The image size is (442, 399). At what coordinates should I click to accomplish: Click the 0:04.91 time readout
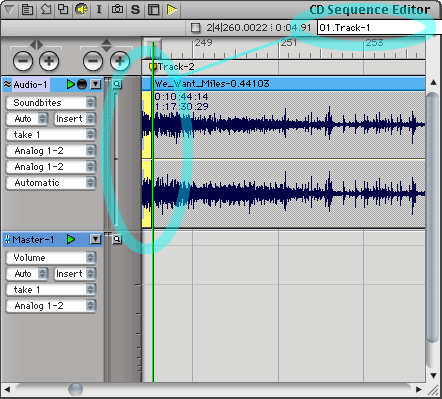click(x=293, y=28)
